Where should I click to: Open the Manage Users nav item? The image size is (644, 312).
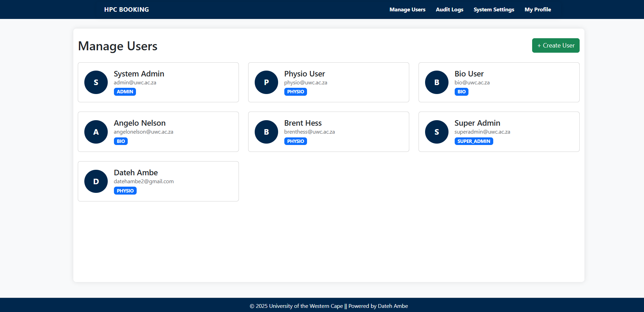[x=407, y=10]
